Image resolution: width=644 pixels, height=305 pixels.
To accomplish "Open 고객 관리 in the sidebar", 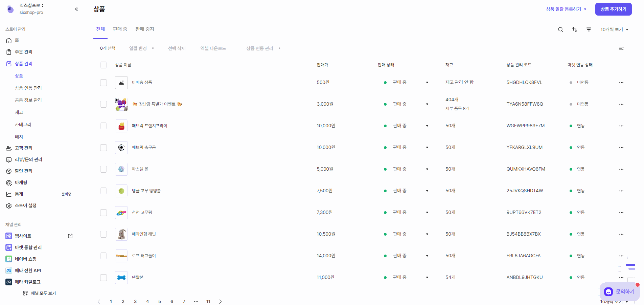I will (x=24, y=148).
